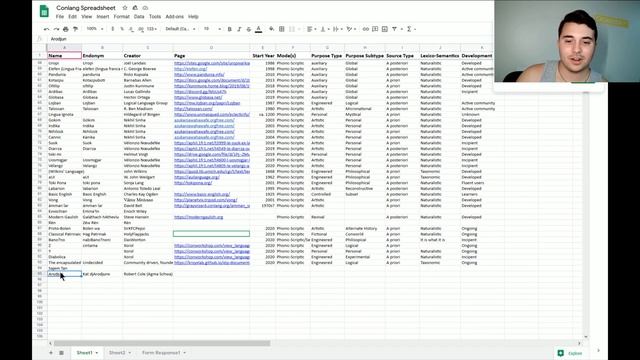The height and width of the screenshot is (360, 640).
Task: Open the Insert menu
Action: (x=103, y=17)
